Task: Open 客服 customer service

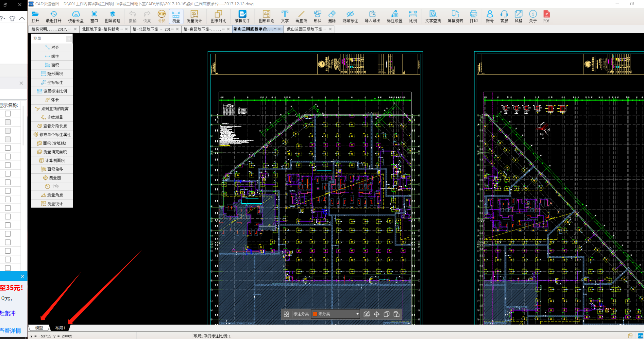Action: point(504,16)
